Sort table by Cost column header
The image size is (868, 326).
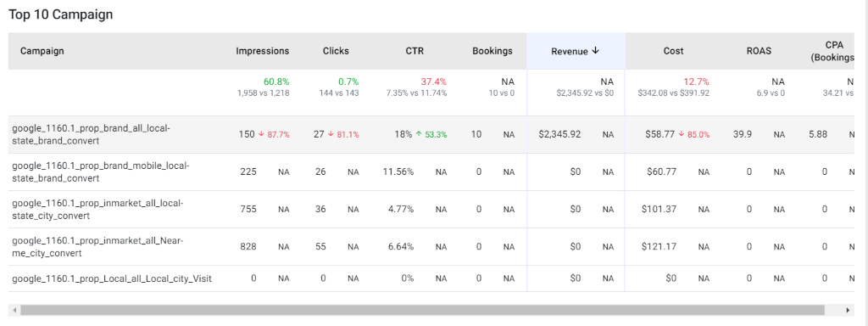(x=674, y=51)
